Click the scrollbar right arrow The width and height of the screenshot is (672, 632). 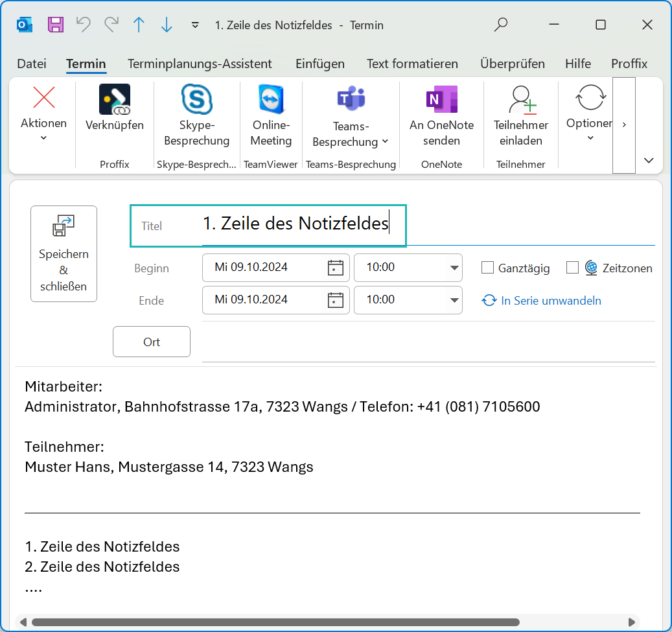pyautogui.click(x=631, y=622)
